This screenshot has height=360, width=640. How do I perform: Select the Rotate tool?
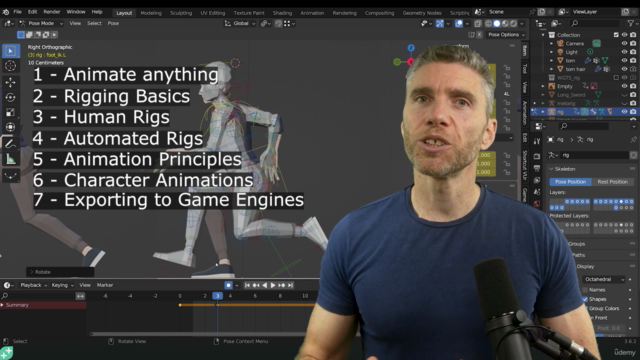click(x=11, y=97)
